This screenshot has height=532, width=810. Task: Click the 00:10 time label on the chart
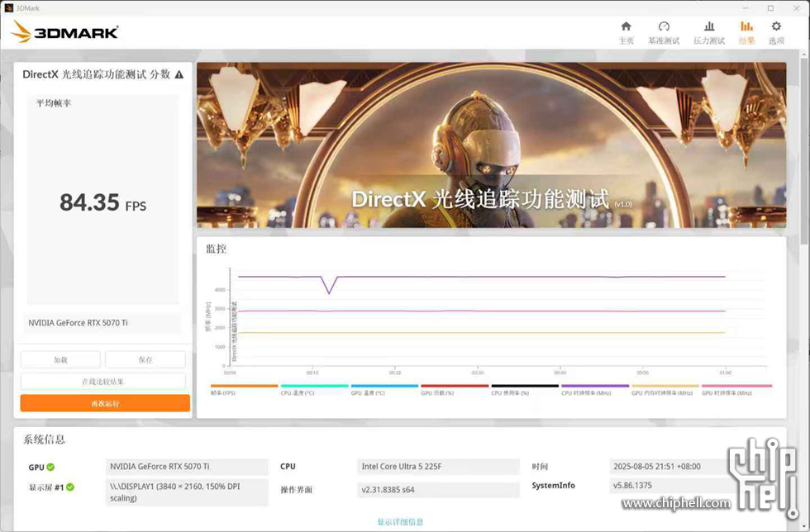pos(312,373)
